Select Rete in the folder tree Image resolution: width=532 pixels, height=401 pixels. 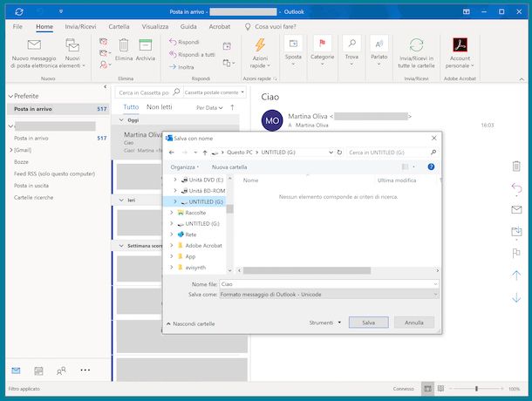191,234
